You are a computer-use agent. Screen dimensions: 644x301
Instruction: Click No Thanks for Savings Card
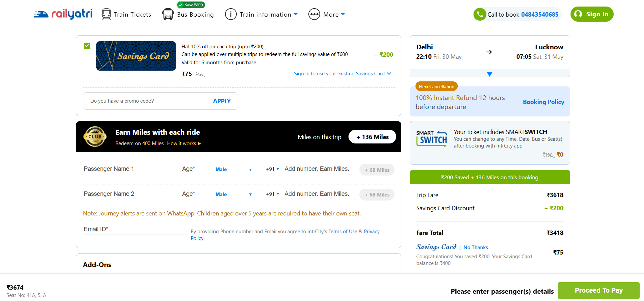point(475,247)
